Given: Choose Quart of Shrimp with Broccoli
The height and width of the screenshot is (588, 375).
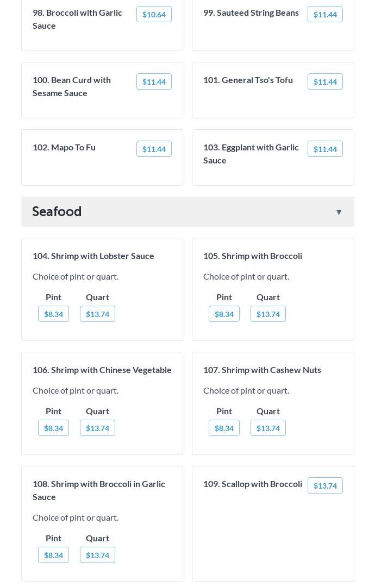Looking at the screenshot, I should 268,314.
